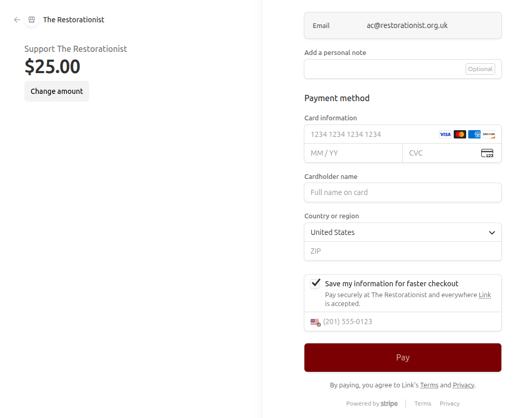Click the Discover card icon

(x=488, y=134)
